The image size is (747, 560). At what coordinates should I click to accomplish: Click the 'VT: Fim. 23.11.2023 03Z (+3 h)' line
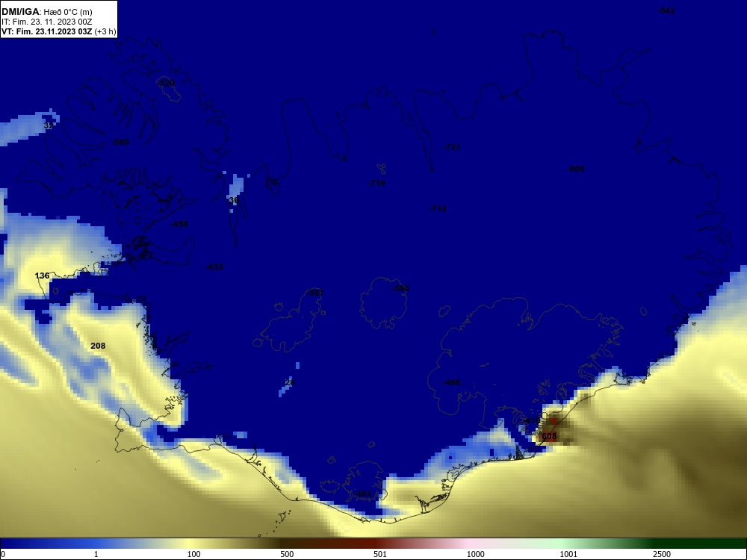click(58, 31)
